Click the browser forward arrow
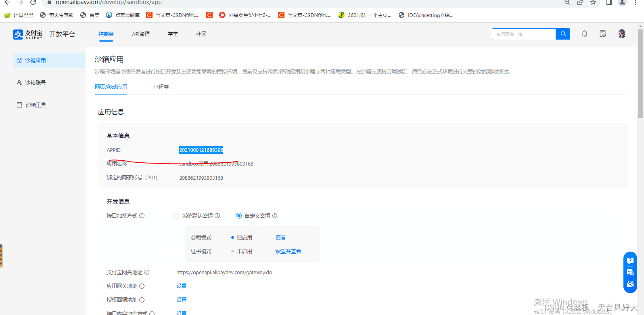This screenshot has width=644, height=315. tap(20, 2)
